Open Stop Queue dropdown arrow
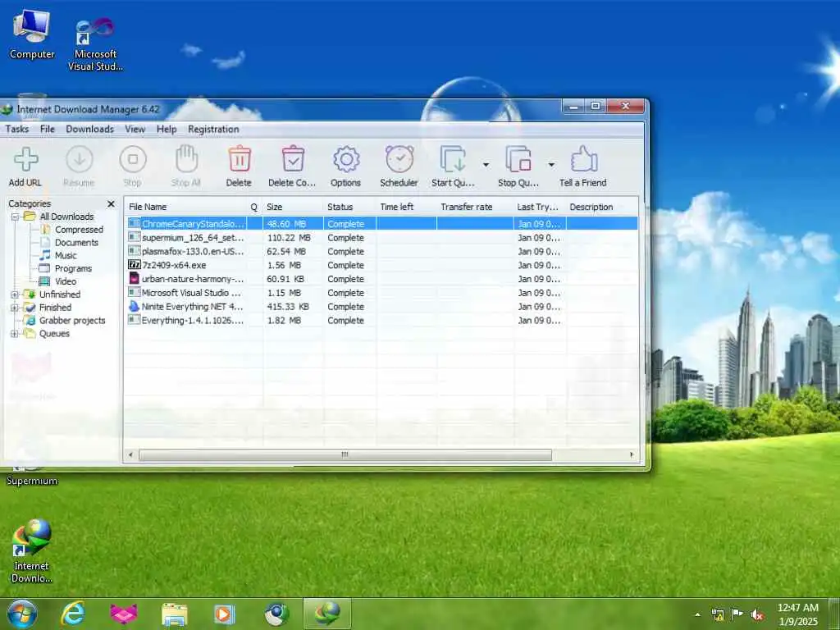Viewport: 840px width, 630px height. pos(551,165)
